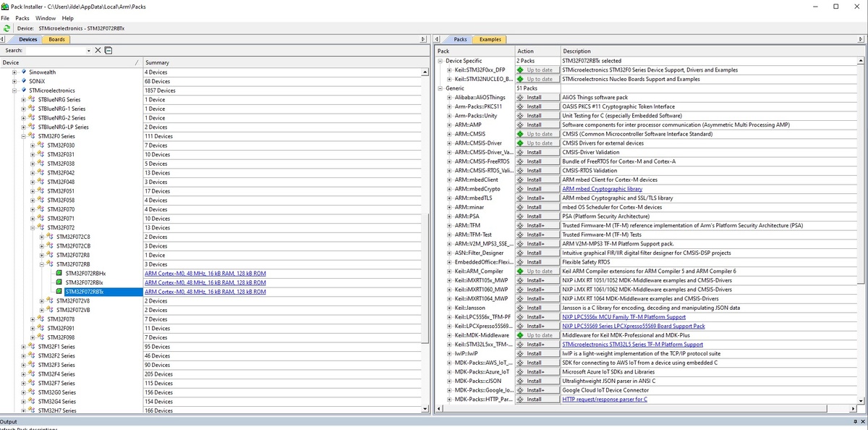Click the STM32F072C8 device group icon

tap(51, 237)
